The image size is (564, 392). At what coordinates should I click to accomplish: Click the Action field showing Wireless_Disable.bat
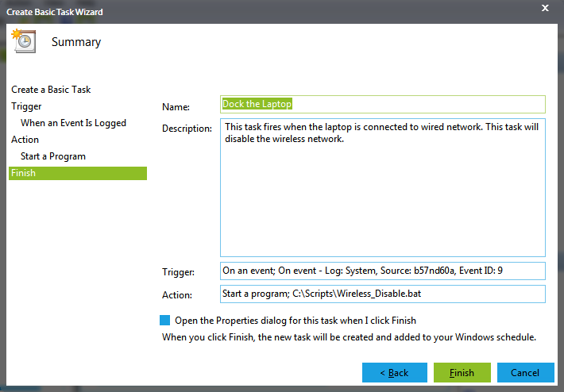383,294
